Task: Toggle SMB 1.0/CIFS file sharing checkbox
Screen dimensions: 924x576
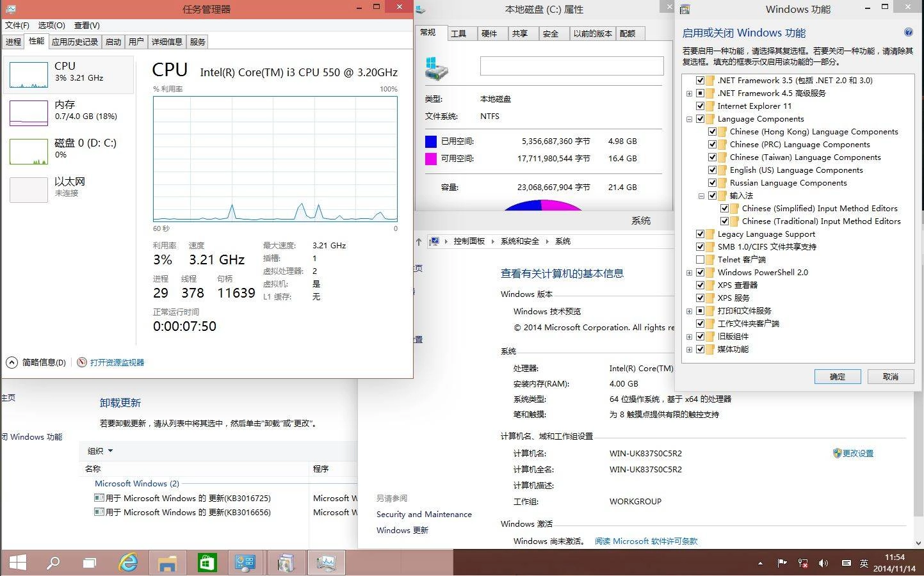Action: [x=700, y=246]
